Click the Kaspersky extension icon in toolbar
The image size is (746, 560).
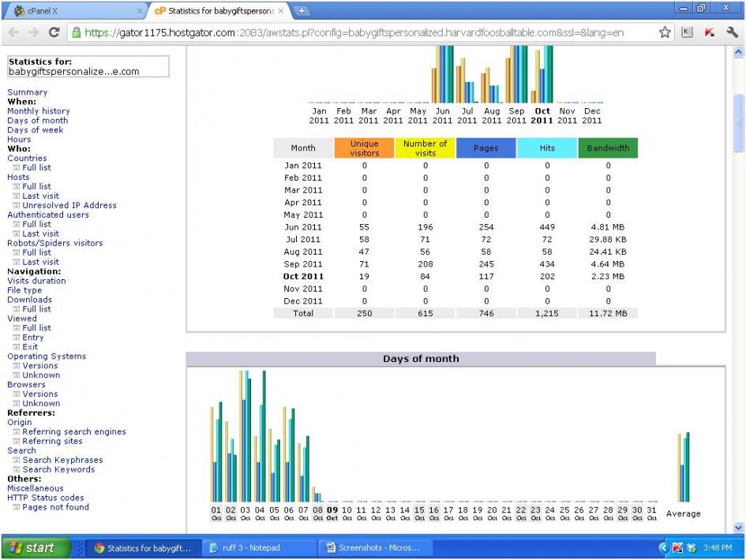(710, 33)
